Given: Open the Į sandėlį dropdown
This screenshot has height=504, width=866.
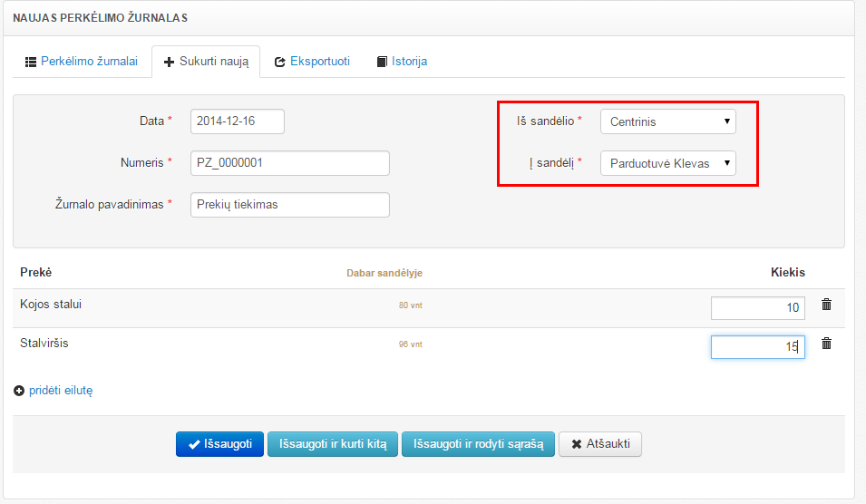Looking at the screenshot, I should [x=668, y=163].
